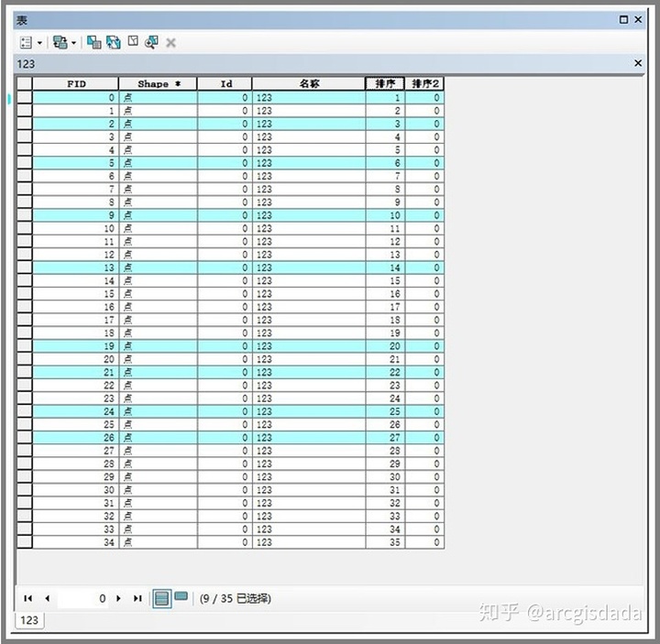
Task: Click the Clear Selection icon
Action: (x=133, y=41)
